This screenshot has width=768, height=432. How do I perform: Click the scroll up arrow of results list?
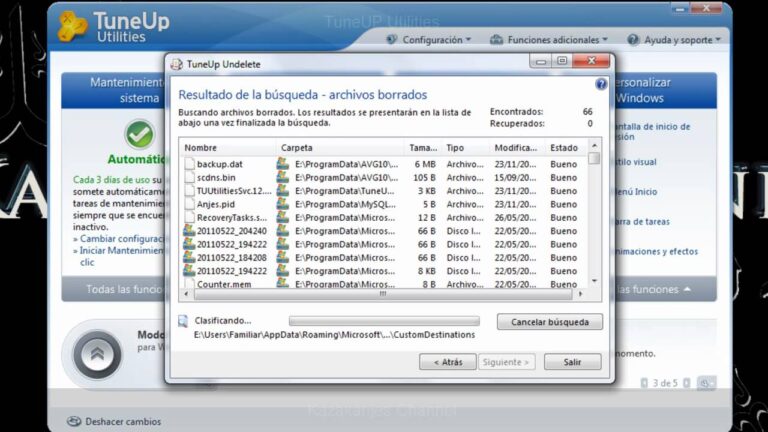coord(594,145)
